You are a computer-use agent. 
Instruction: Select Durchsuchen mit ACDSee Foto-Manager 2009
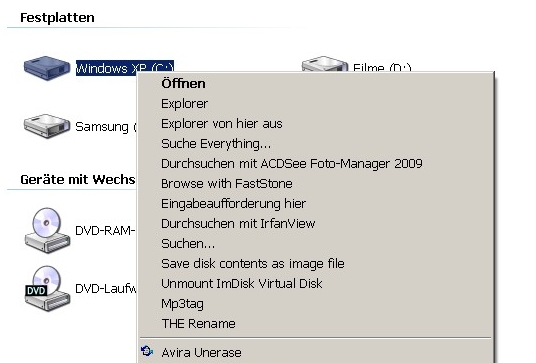click(317, 164)
